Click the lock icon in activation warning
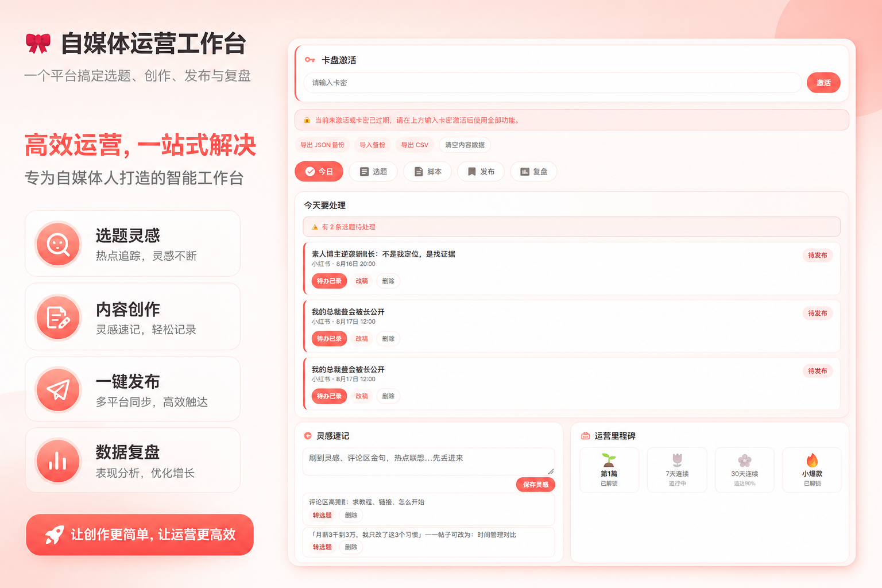 307,121
